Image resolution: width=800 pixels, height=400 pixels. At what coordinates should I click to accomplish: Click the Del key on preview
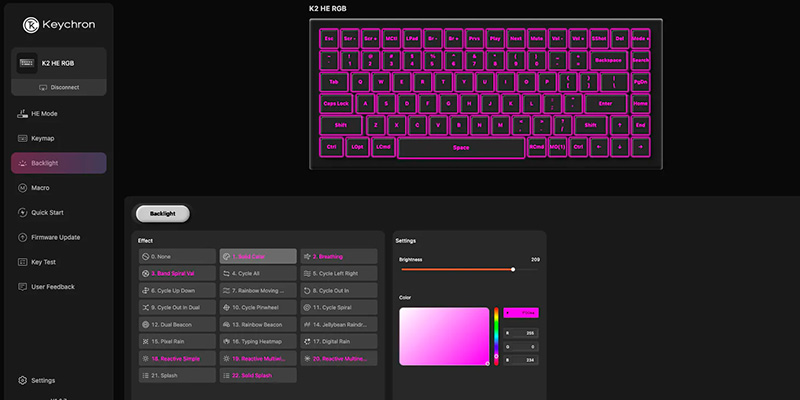click(x=619, y=38)
